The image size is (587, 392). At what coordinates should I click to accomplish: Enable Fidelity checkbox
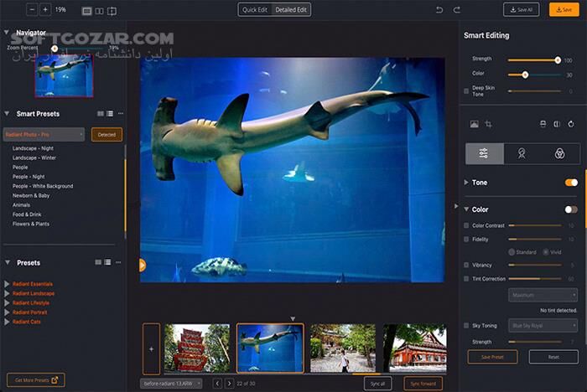coord(466,240)
